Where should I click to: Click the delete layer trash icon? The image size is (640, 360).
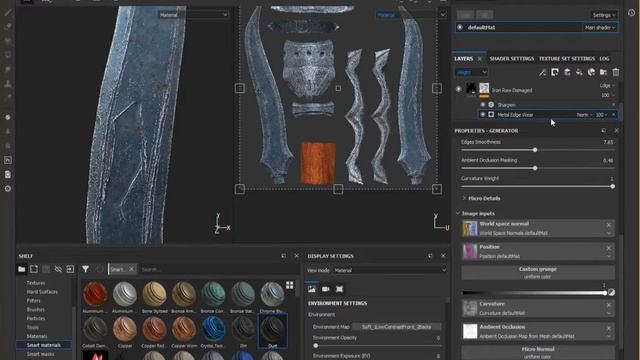[x=616, y=72]
